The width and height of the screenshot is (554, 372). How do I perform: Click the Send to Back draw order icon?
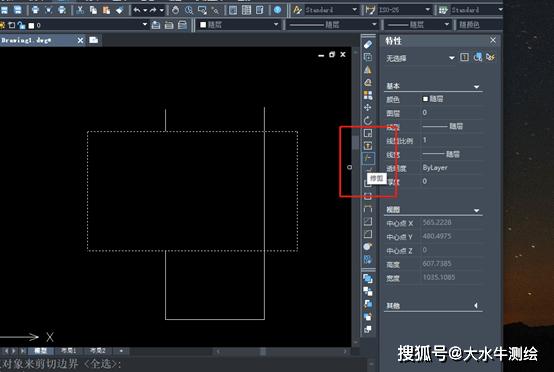point(368,292)
